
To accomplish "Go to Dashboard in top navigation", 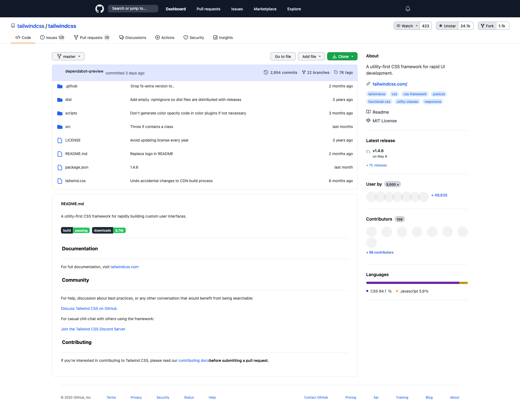I will coord(176,9).
